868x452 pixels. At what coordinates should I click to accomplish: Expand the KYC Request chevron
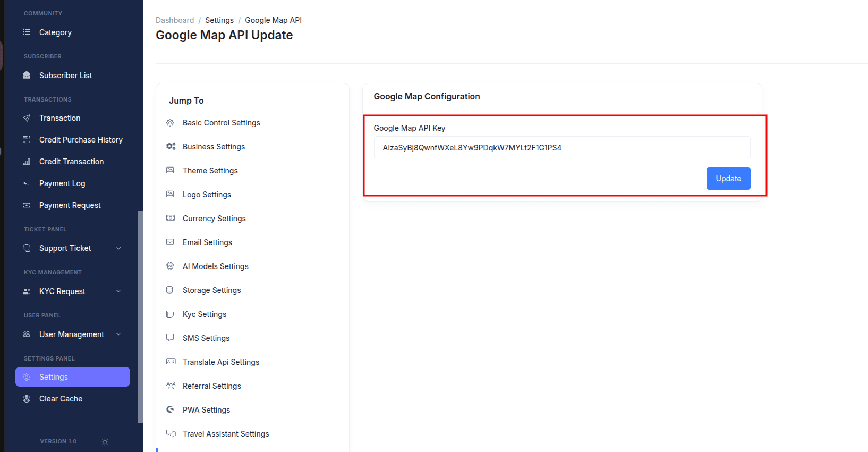[118, 291]
